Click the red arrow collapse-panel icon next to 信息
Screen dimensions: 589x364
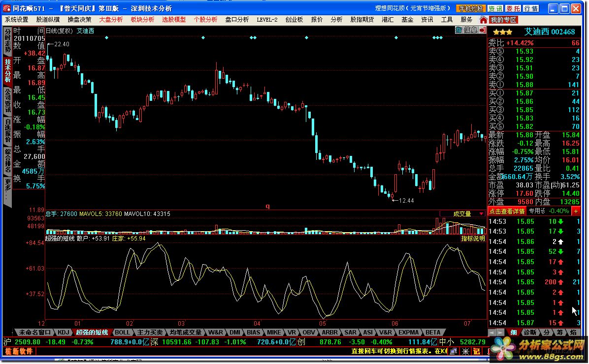click(482, 30)
